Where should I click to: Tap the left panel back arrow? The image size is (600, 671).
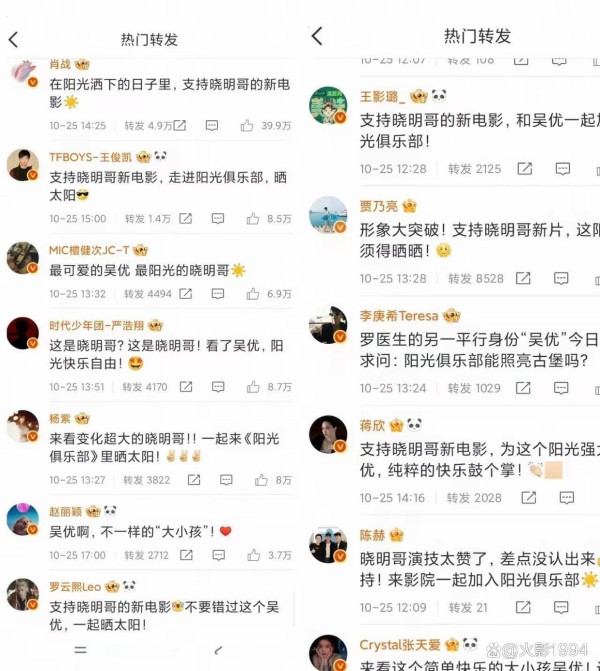(13, 40)
